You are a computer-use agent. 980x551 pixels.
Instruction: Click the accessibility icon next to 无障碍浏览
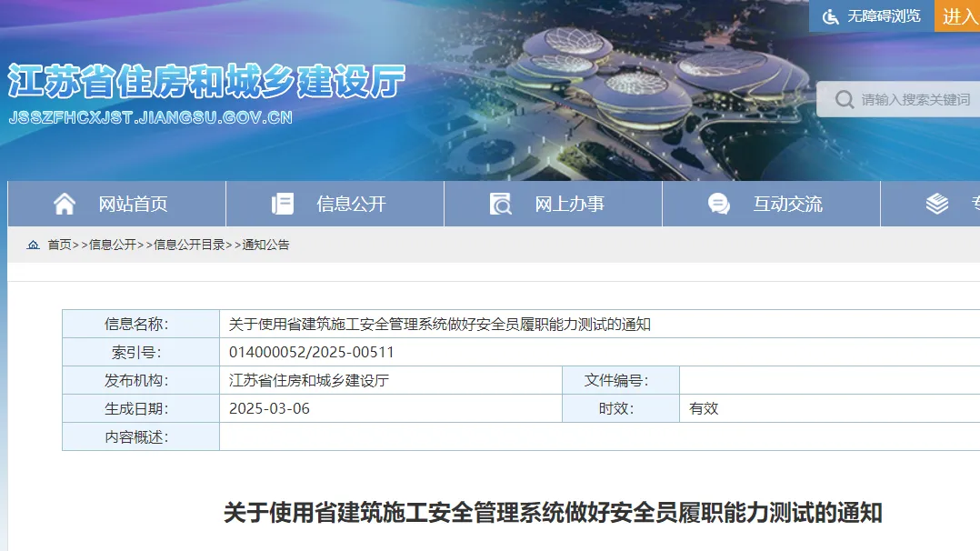coord(828,15)
